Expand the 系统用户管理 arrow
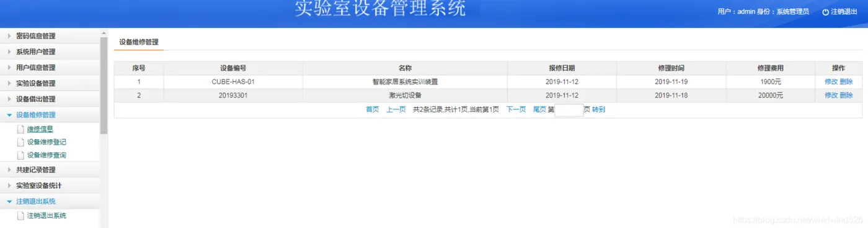Image resolution: width=868 pixels, height=228 pixels. 9,52
